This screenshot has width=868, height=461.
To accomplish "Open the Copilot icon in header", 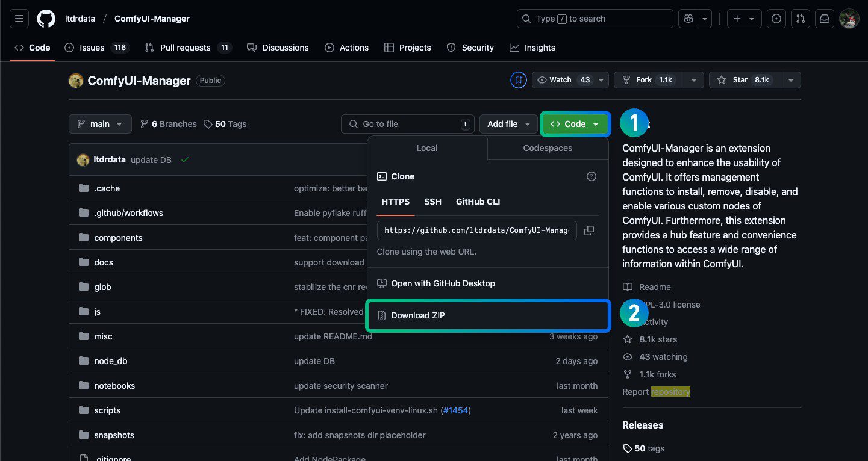I will tap(688, 19).
